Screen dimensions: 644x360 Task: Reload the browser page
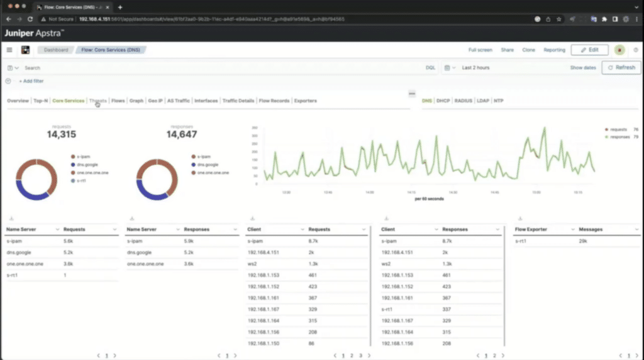pos(30,19)
